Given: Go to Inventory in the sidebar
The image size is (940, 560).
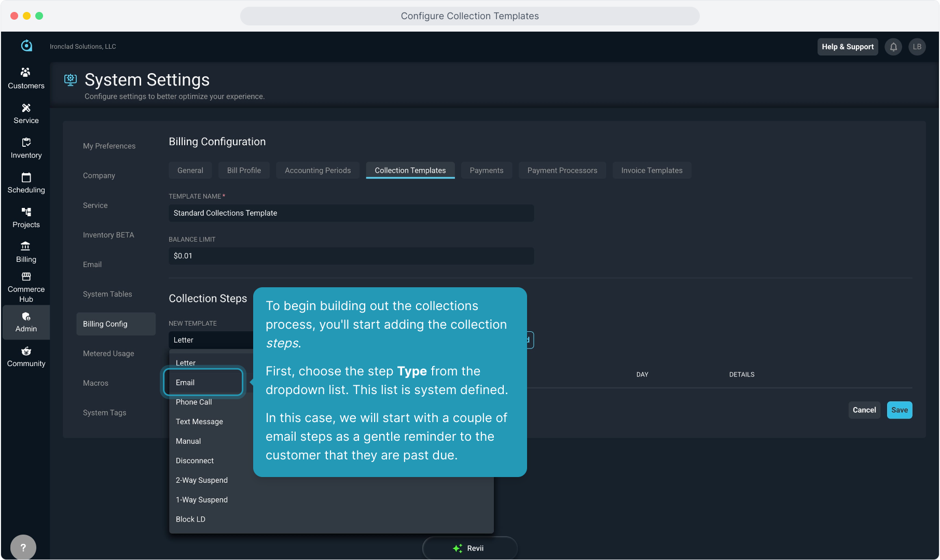Looking at the screenshot, I should pyautogui.click(x=26, y=148).
